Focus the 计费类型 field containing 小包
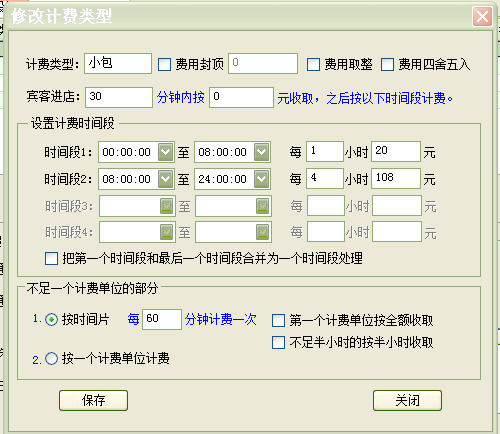 [118, 63]
